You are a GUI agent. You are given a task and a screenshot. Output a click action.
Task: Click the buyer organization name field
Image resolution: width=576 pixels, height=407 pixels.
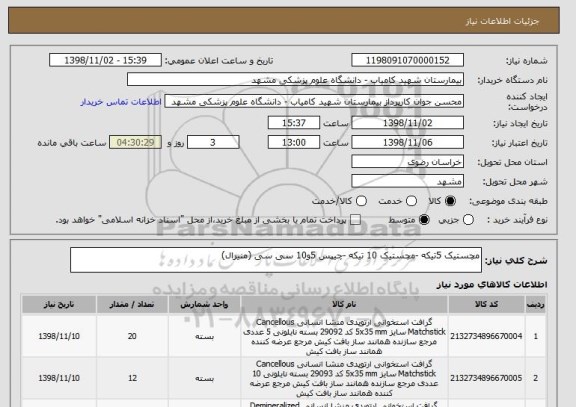(295, 80)
